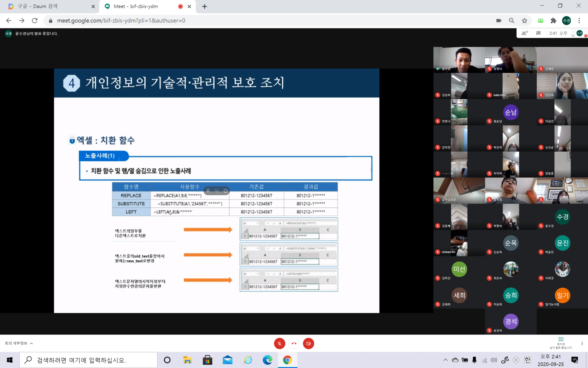Open the Meet chat panel
The image size is (588, 368).
[x=538, y=33]
